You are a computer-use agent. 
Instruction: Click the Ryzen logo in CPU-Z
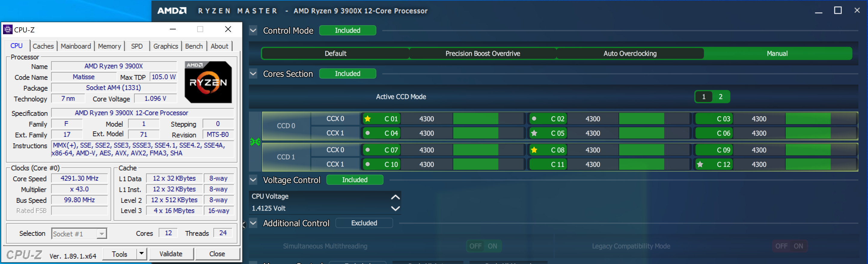point(208,82)
